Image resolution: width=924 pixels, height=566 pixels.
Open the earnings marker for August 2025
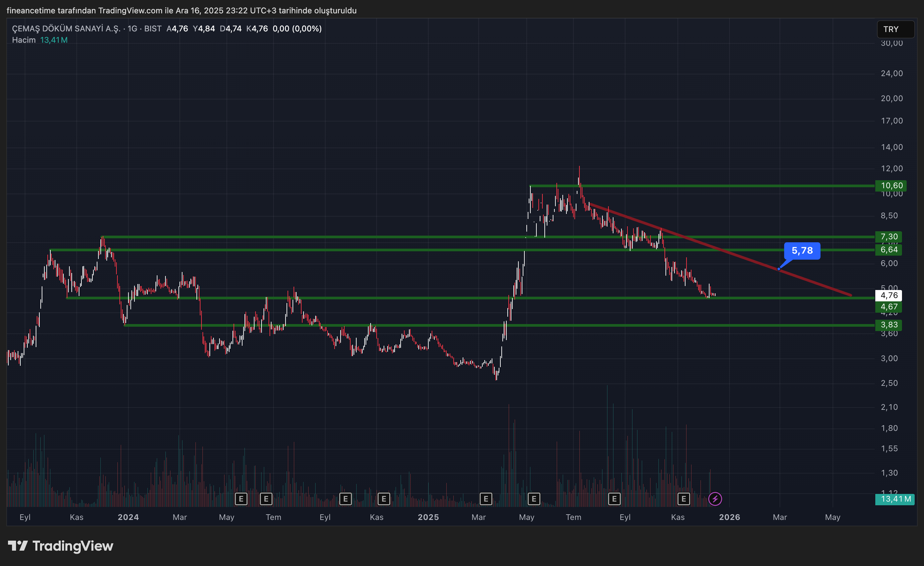pyautogui.click(x=614, y=499)
